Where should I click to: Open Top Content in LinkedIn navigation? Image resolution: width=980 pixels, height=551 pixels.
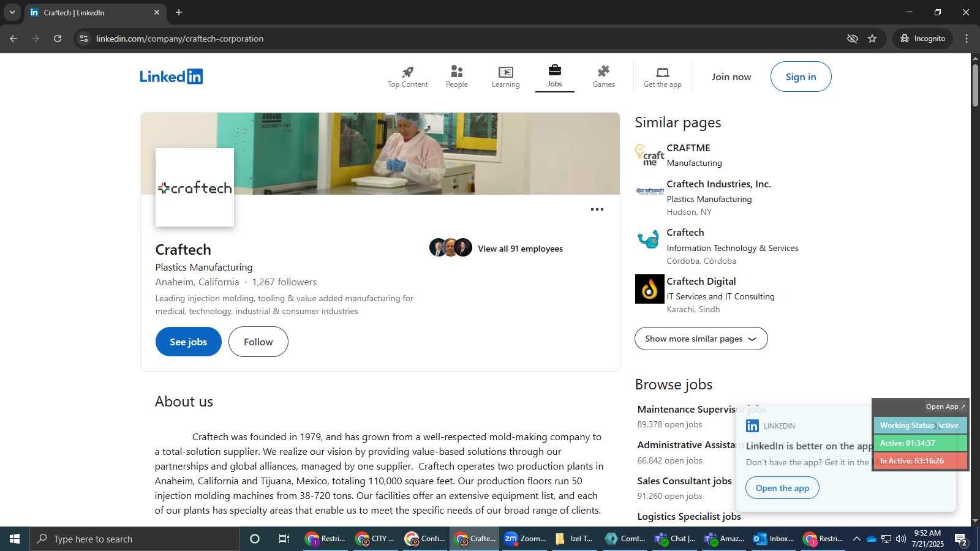(x=407, y=77)
